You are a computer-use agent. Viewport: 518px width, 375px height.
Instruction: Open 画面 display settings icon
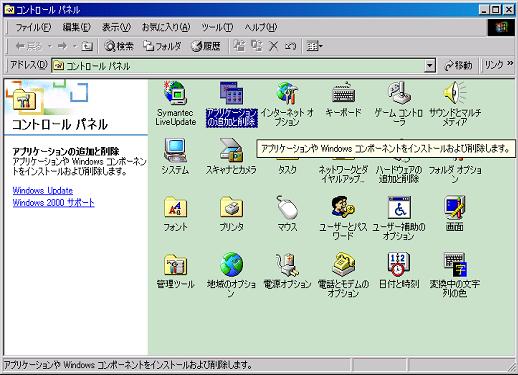point(455,207)
